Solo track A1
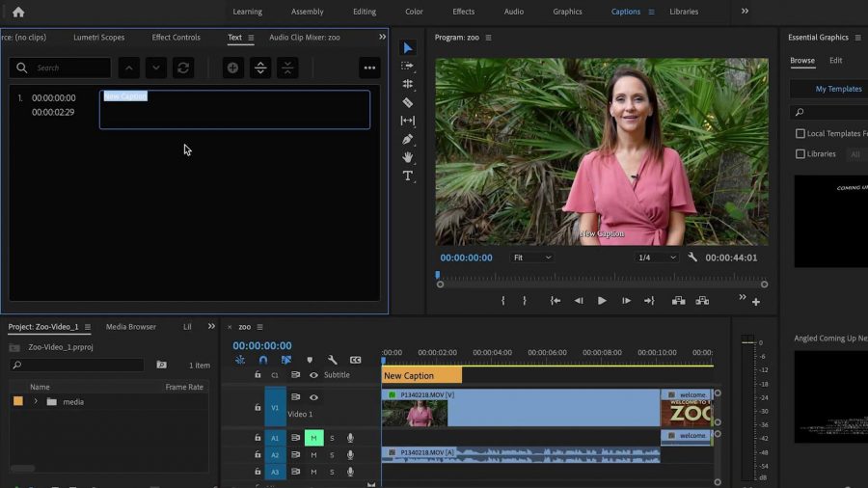868x488 pixels. (x=332, y=438)
